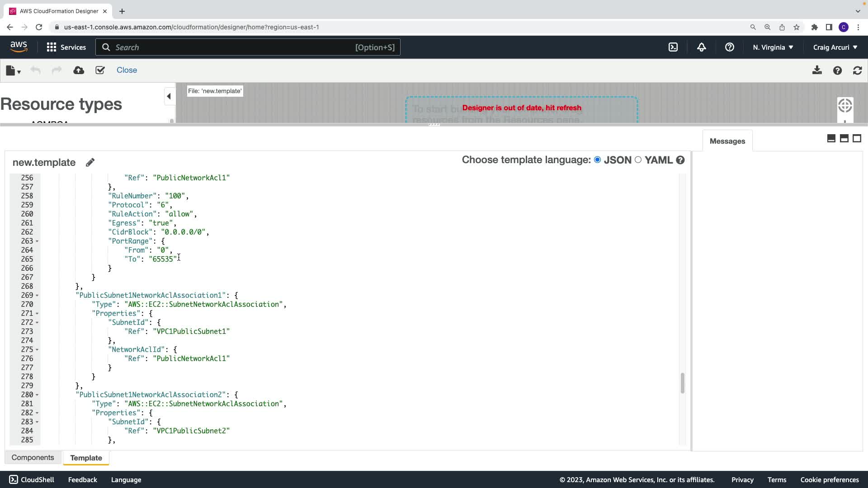
Task: Collapse the PortRange block at line 263
Action: [x=37, y=241]
